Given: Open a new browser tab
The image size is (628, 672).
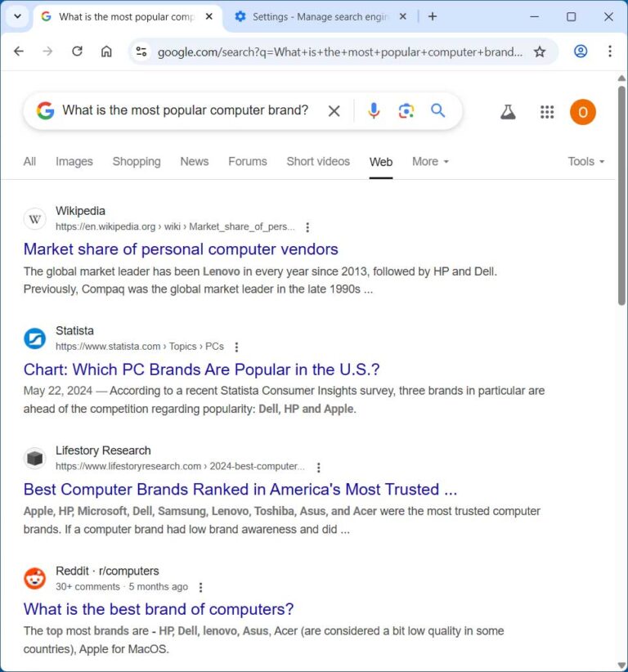Looking at the screenshot, I should 433,16.
